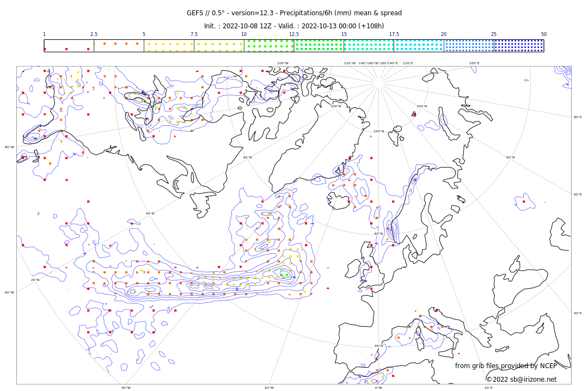
Task: Click the legend value label 25
Action: pos(494,34)
